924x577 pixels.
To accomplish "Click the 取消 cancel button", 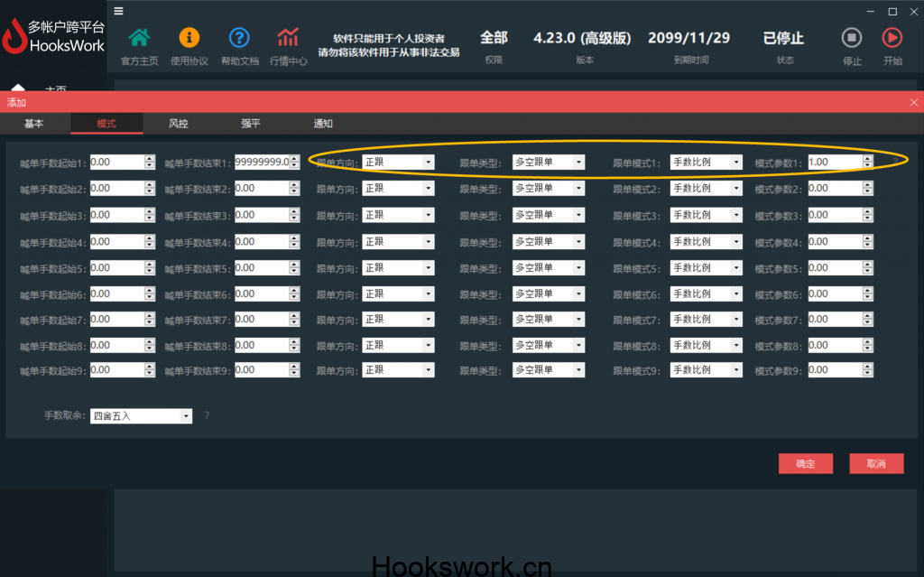I will pyautogui.click(x=875, y=463).
